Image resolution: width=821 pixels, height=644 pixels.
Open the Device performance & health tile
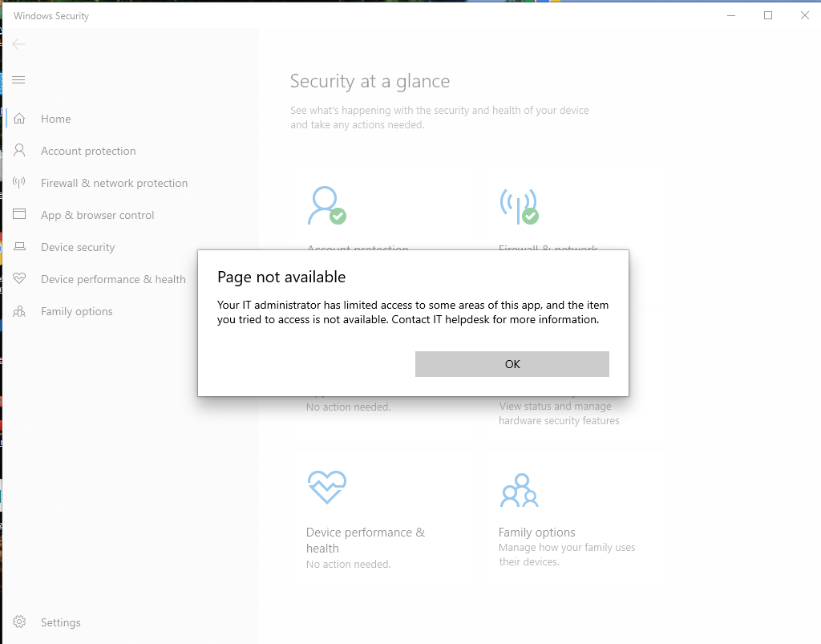[365, 540]
